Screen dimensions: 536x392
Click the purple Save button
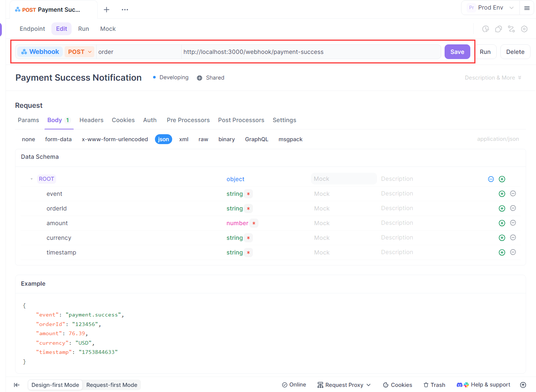[x=457, y=52]
